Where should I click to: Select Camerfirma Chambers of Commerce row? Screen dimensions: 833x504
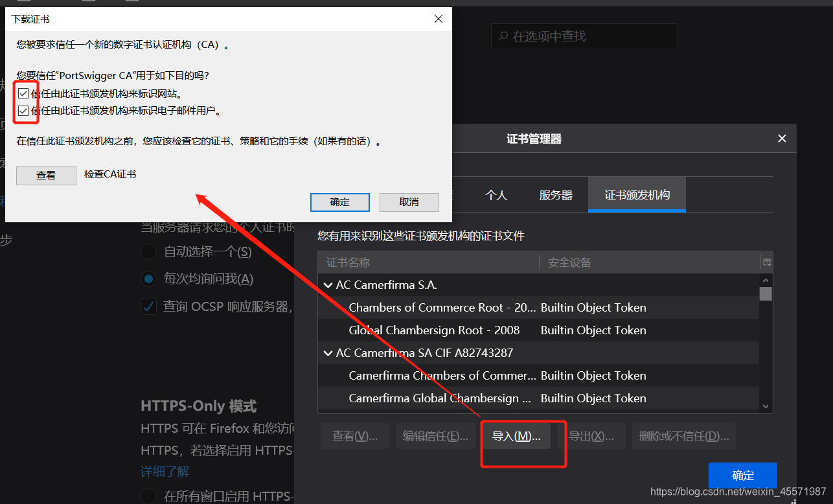(538, 376)
